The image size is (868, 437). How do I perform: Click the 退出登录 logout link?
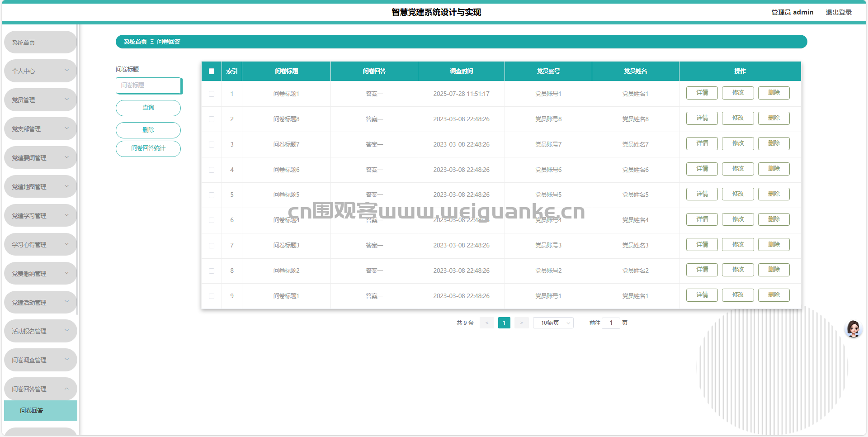tap(839, 12)
